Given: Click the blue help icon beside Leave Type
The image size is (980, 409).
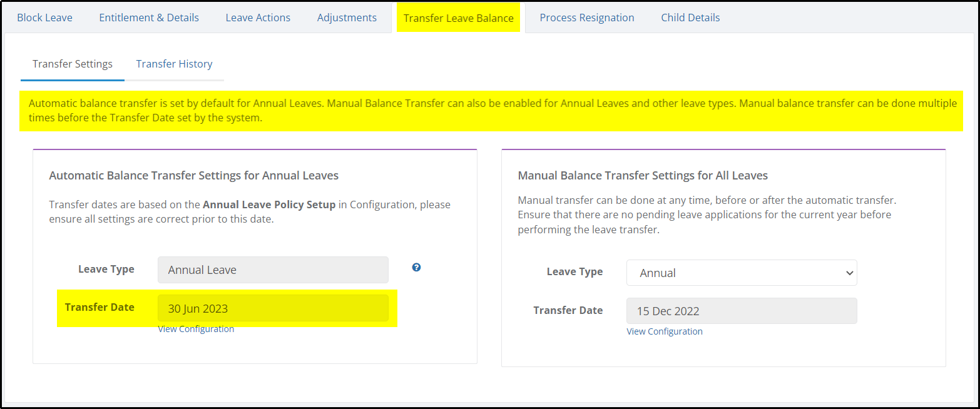Looking at the screenshot, I should [x=416, y=267].
